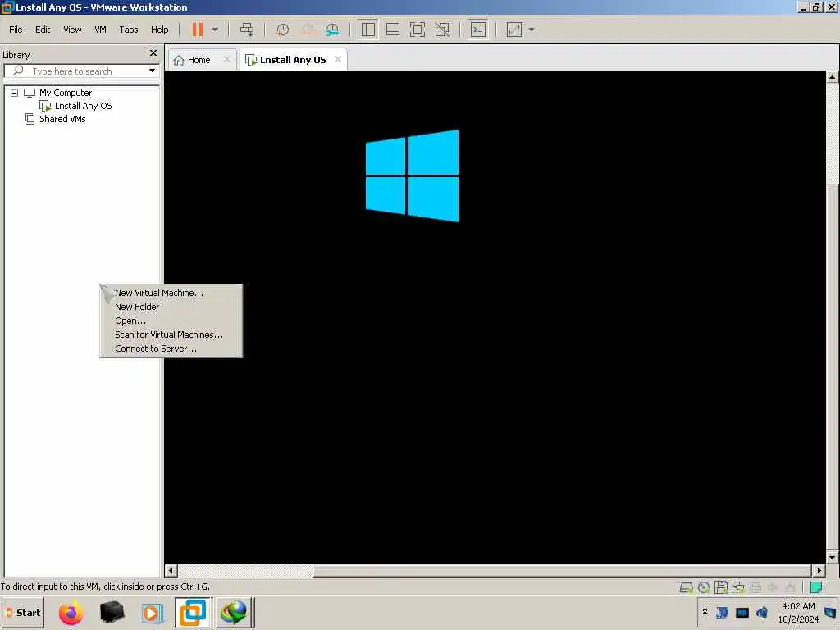Screen dimensions: 840x630
Task: Choose Scan for Virtual Machines
Action: coord(171,335)
